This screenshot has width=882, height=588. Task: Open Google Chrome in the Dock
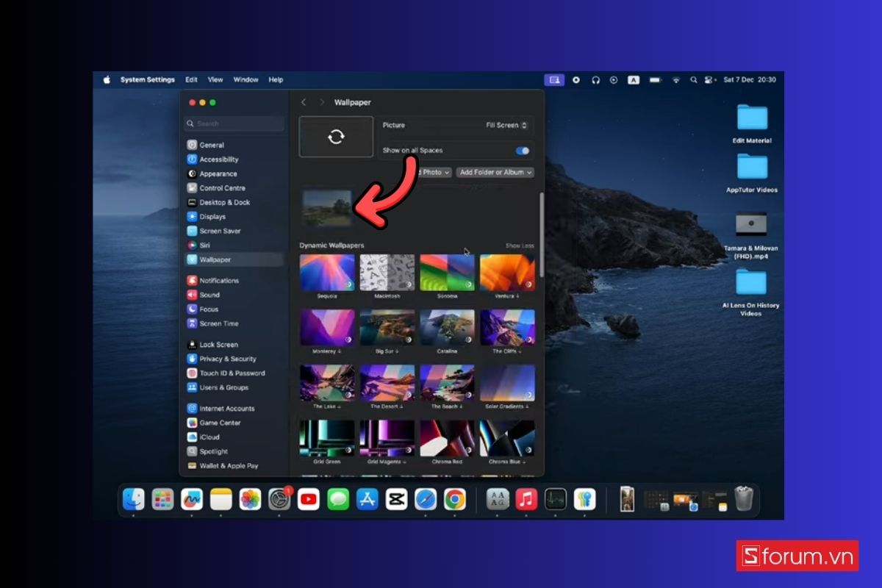(454, 500)
